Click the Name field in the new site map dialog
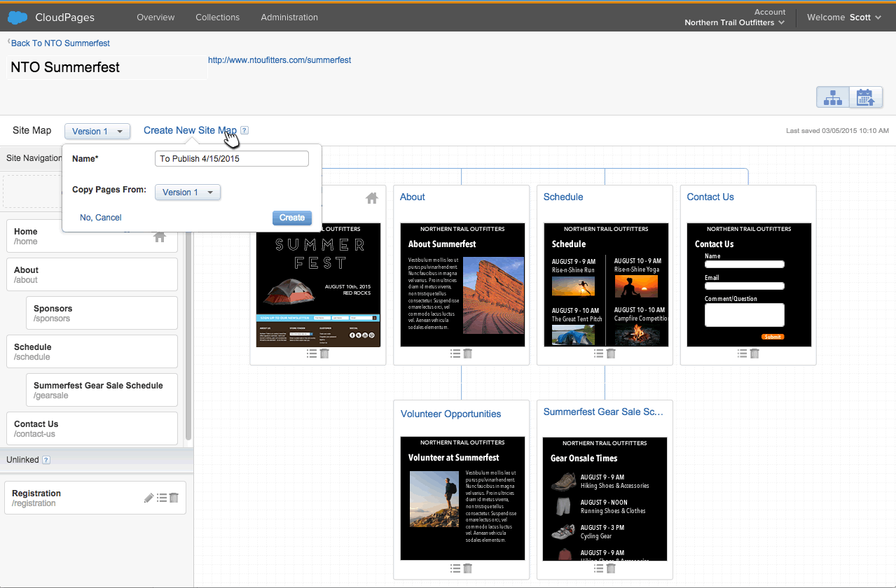This screenshot has height=588, width=896. [x=231, y=158]
